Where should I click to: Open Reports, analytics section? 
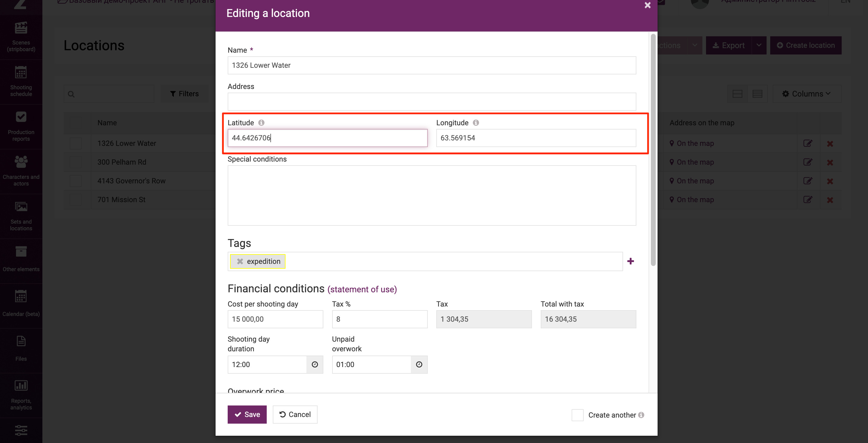[21, 395]
